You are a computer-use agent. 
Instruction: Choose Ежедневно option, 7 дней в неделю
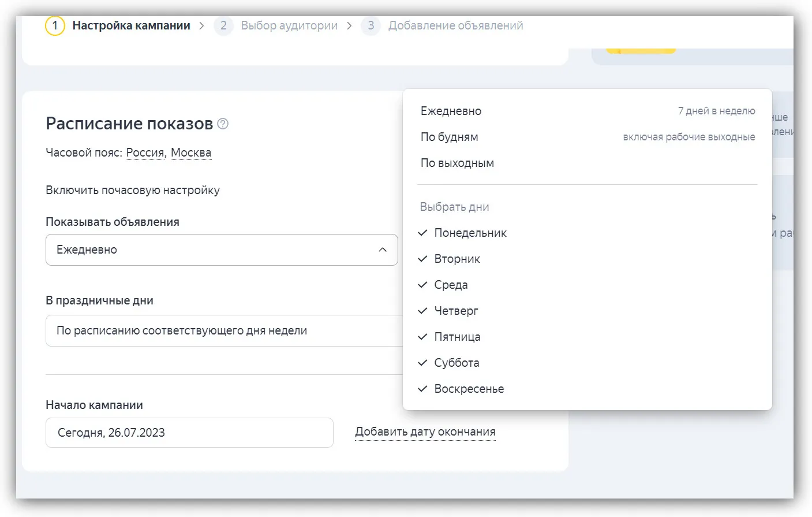point(587,111)
